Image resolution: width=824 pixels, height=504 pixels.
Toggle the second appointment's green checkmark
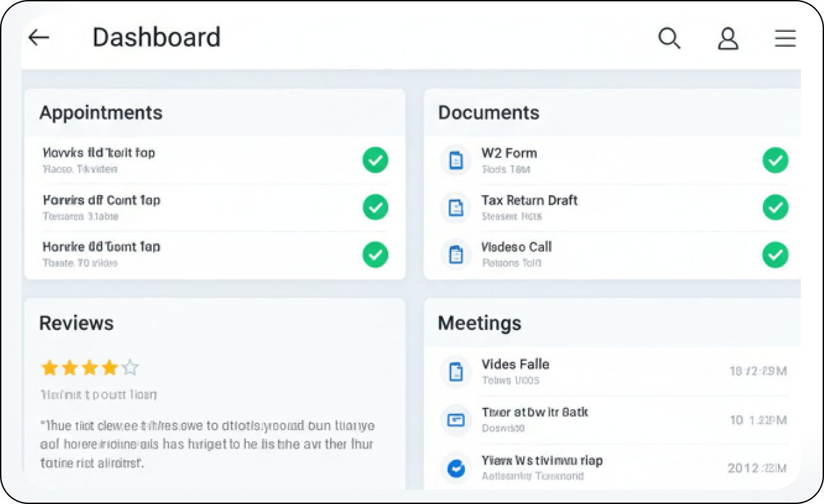pos(375,207)
